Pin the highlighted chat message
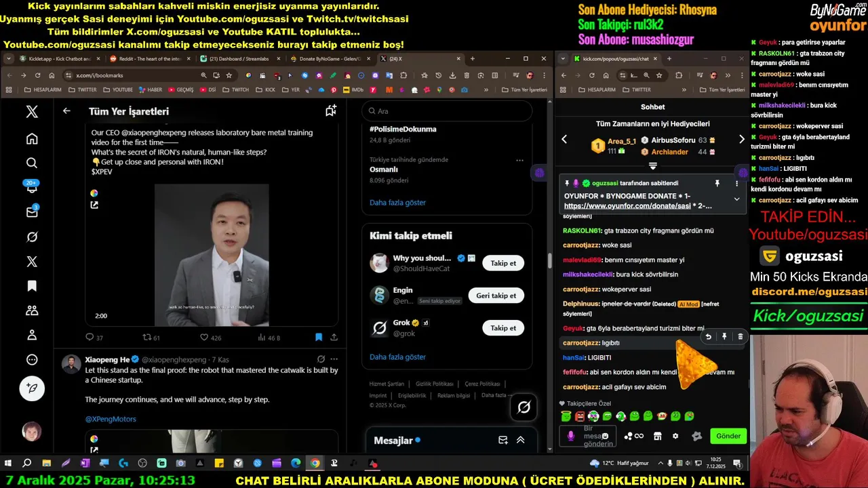Viewport: 868px width, 488px height. click(724, 337)
